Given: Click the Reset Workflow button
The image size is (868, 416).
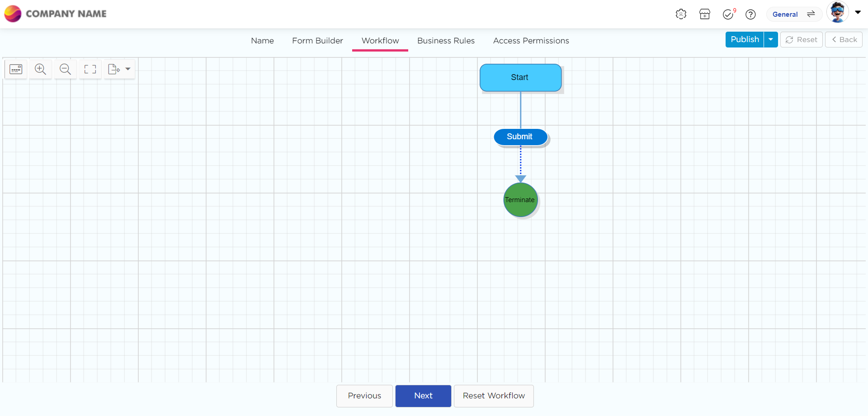Looking at the screenshot, I should coord(494,396).
